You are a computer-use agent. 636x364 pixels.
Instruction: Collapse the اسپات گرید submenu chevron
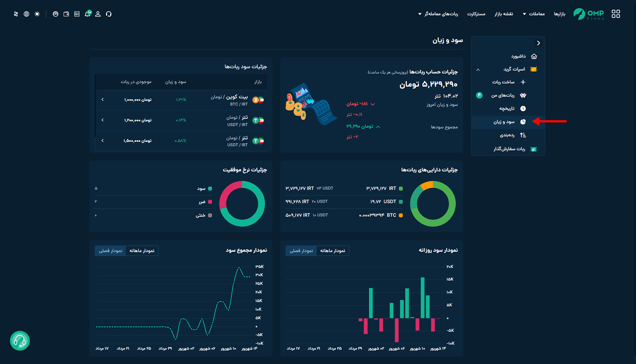tap(478, 70)
